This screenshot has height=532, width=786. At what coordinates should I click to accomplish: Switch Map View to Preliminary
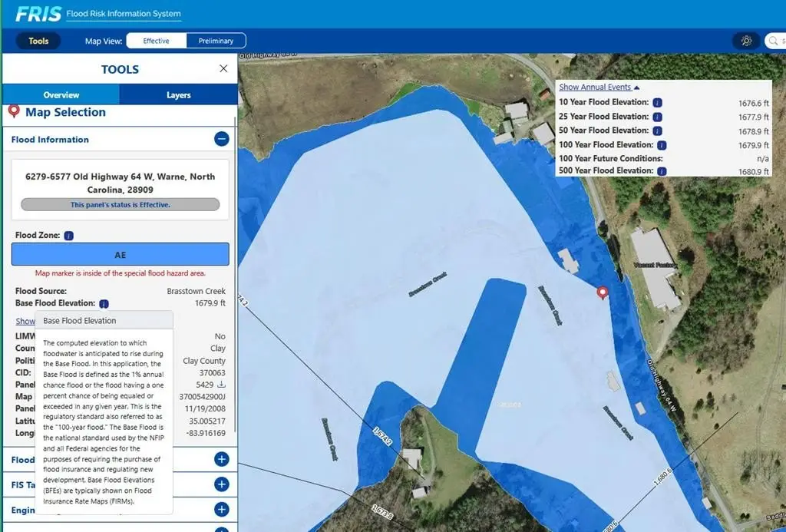click(216, 41)
